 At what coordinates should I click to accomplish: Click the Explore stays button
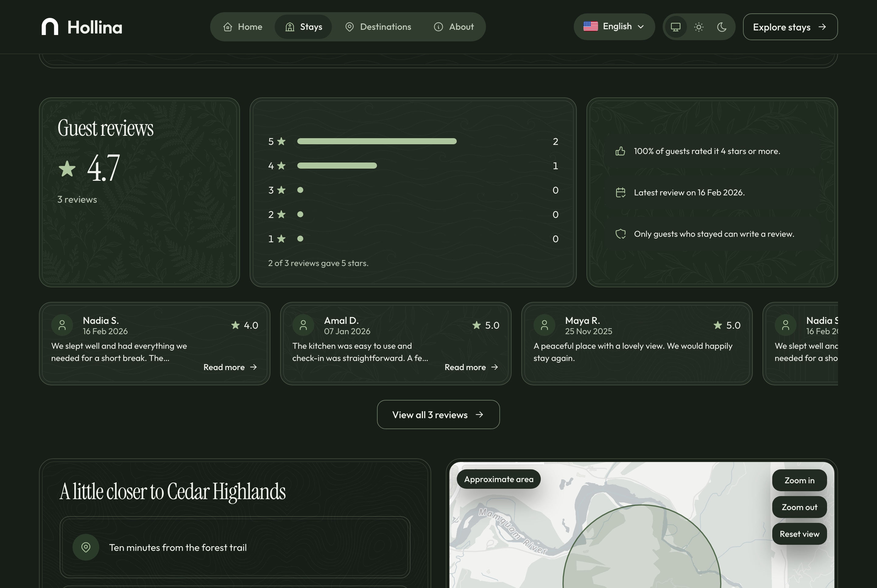pos(790,27)
